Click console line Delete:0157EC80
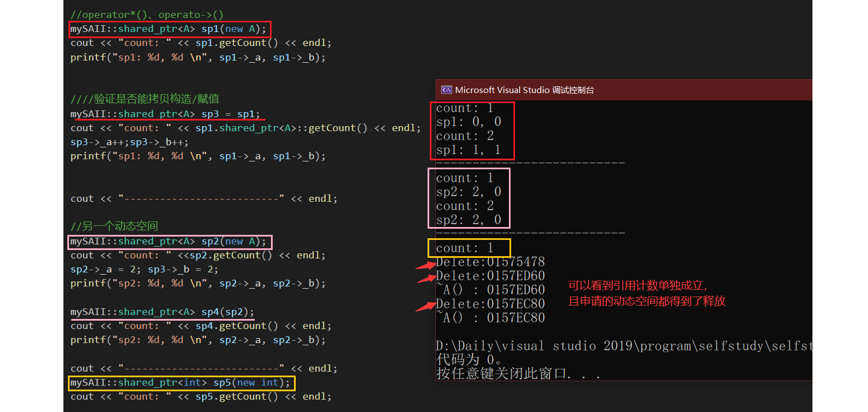 (x=490, y=304)
